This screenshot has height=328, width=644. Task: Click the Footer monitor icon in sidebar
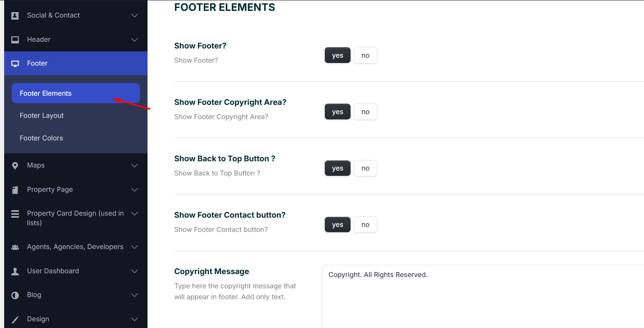click(15, 64)
